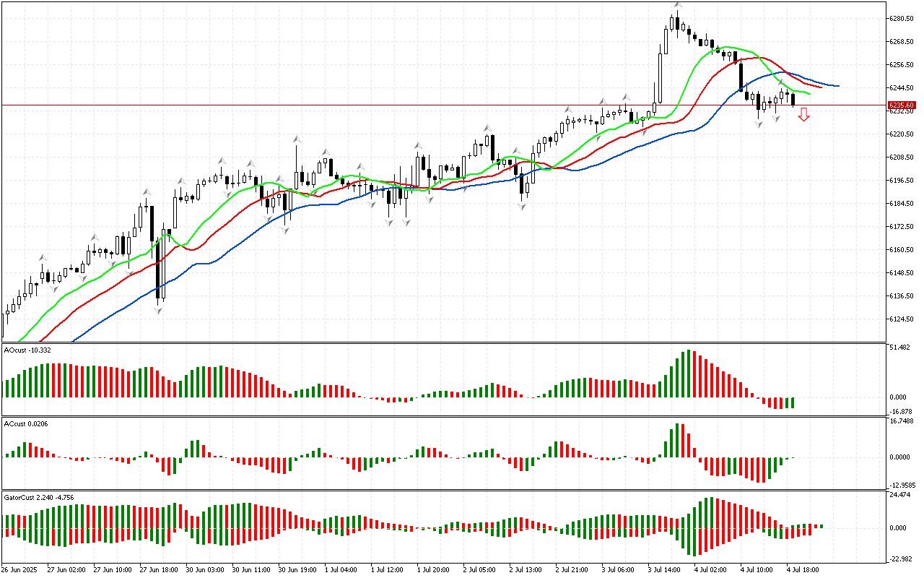This screenshot has height=578, width=924.
Task: Click the down fractal below the lowest 27 Jun 18:00 candle
Action: [x=158, y=309]
